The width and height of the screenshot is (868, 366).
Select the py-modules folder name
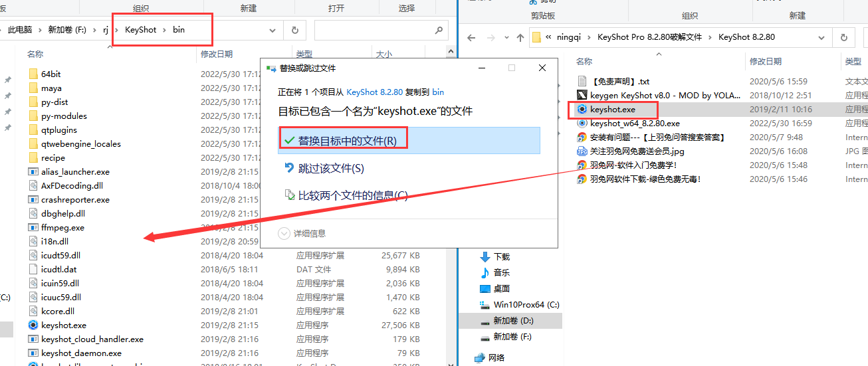tap(64, 116)
